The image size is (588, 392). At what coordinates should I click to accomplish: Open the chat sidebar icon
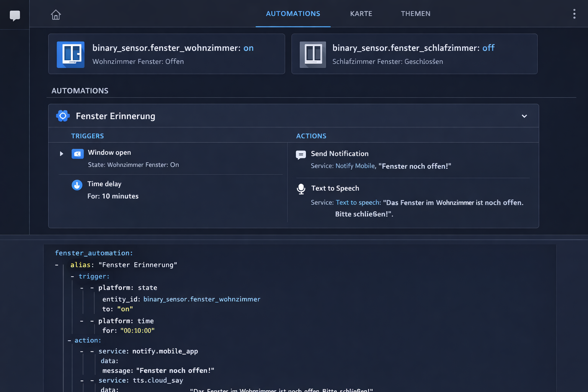tap(15, 15)
